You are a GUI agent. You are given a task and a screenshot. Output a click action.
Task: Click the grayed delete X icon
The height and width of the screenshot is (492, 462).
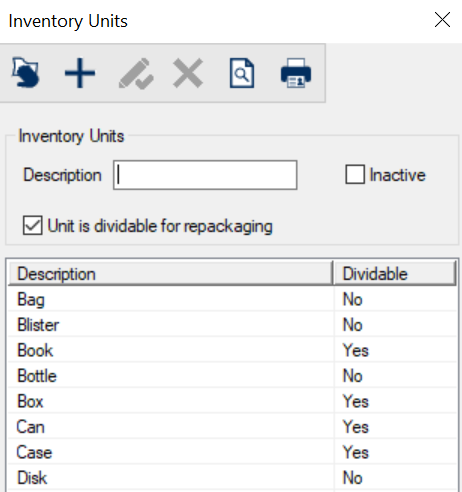click(188, 73)
